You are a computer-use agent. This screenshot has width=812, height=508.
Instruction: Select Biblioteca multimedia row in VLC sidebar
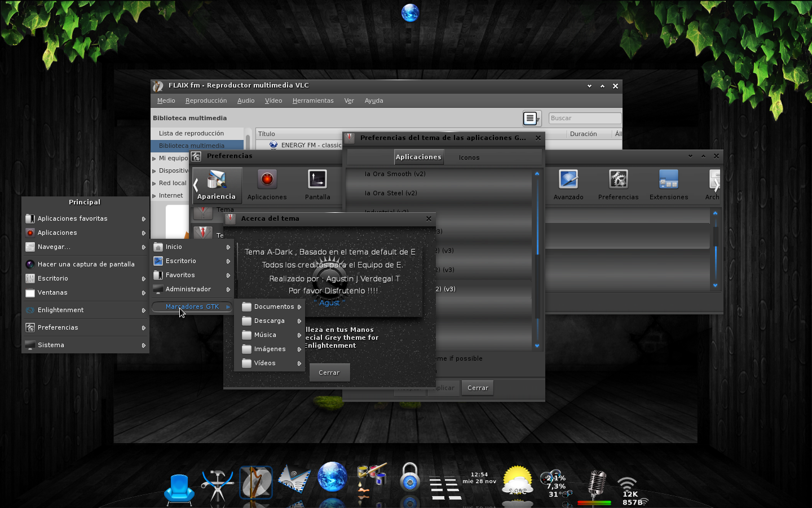click(197, 146)
